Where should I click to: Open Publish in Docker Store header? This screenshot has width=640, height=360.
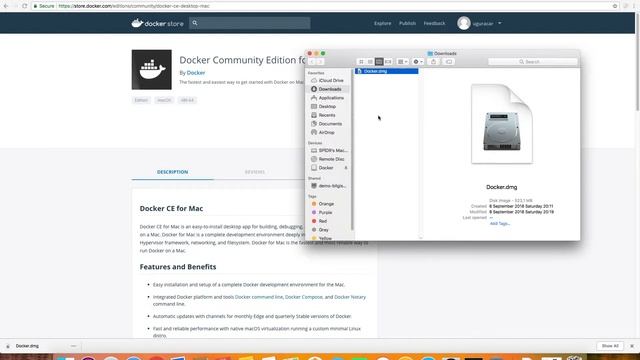[407, 23]
